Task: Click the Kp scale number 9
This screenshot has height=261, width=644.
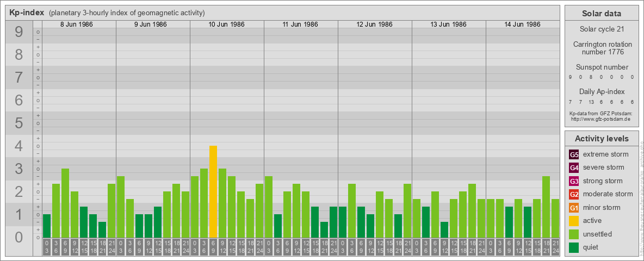Action: [19, 32]
